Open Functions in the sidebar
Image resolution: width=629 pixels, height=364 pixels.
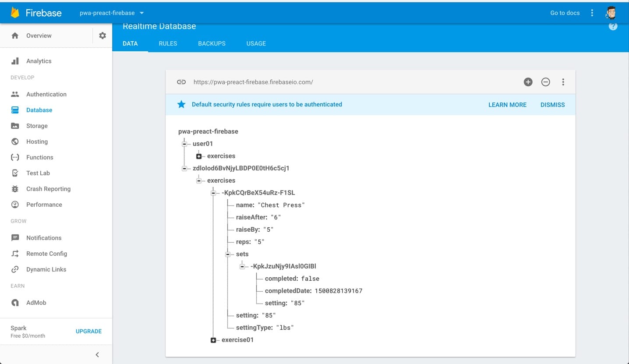[39, 157]
